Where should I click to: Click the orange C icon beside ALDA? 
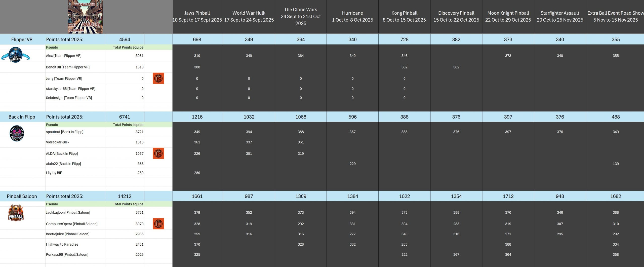(x=158, y=154)
